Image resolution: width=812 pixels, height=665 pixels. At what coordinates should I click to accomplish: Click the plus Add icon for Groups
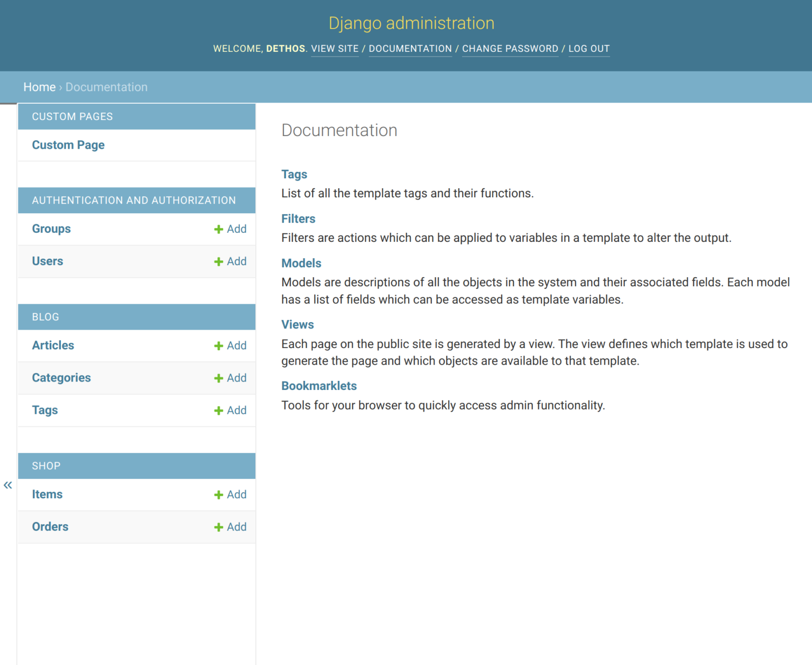(218, 229)
